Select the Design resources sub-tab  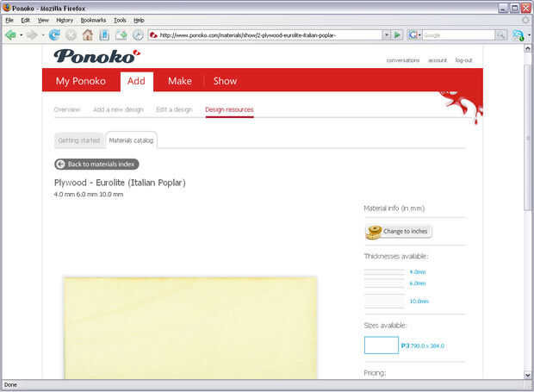coord(229,109)
